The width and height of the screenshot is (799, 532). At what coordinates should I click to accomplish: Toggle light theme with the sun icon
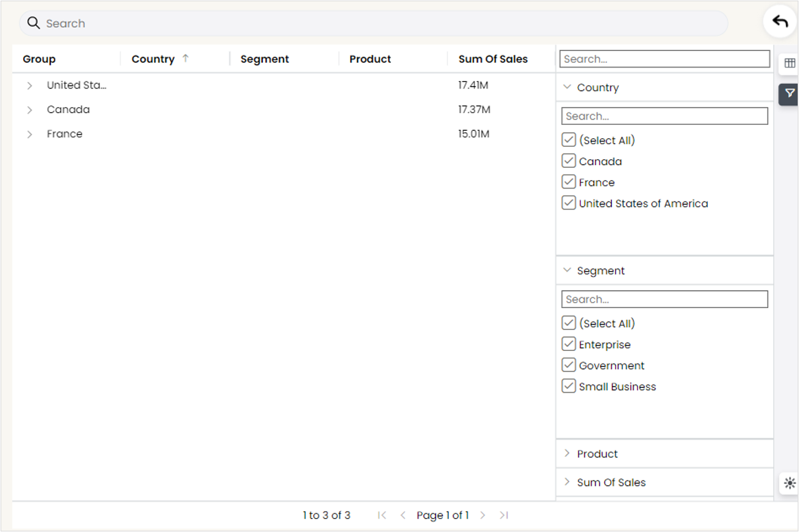pyautogui.click(x=788, y=483)
